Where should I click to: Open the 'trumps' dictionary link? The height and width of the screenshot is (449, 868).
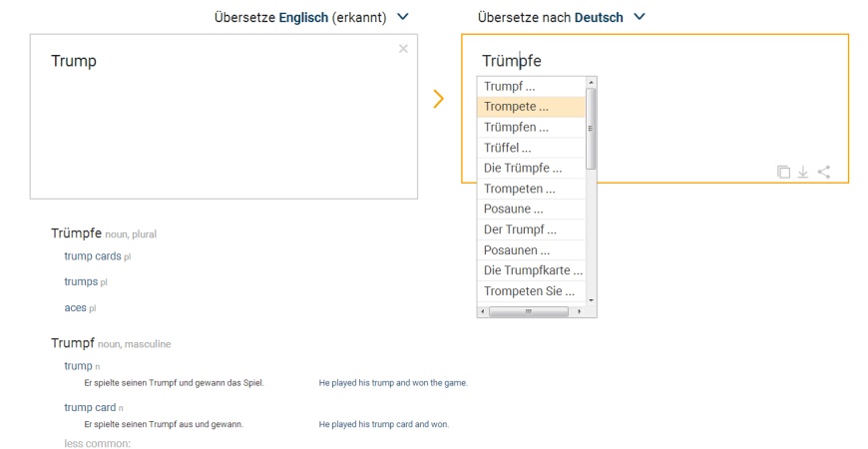click(x=81, y=281)
